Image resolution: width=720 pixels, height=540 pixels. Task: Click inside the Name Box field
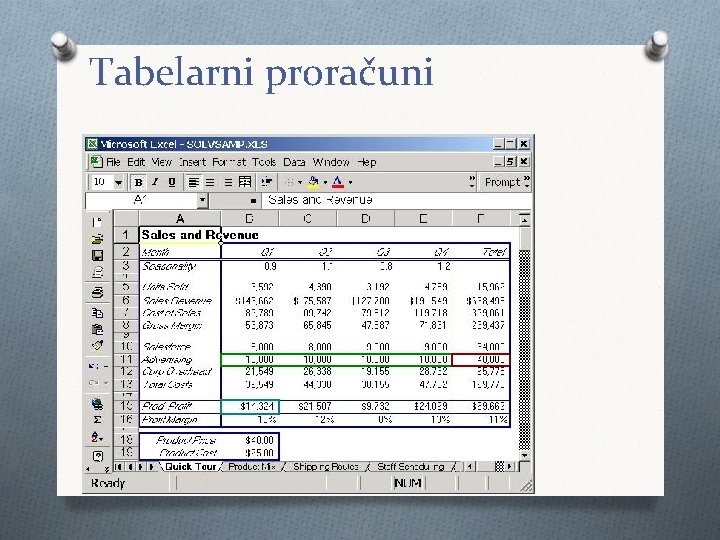(141, 200)
